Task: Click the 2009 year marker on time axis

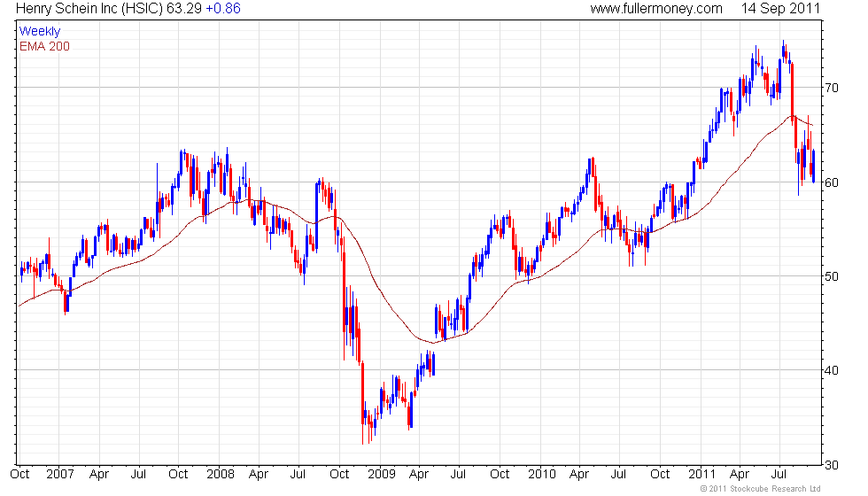Action: 382,475
